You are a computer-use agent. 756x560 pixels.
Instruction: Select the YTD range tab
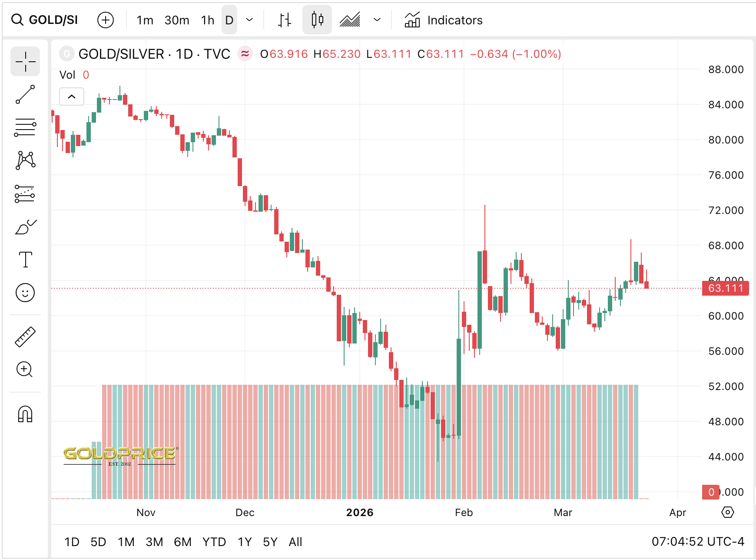point(214,542)
